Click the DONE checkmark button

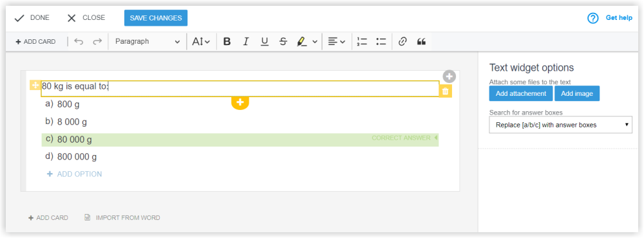(x=32, y=18)
